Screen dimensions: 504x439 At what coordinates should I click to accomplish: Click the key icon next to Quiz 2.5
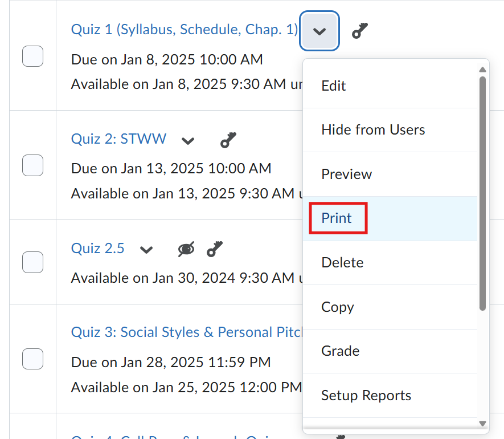(214, 249)
